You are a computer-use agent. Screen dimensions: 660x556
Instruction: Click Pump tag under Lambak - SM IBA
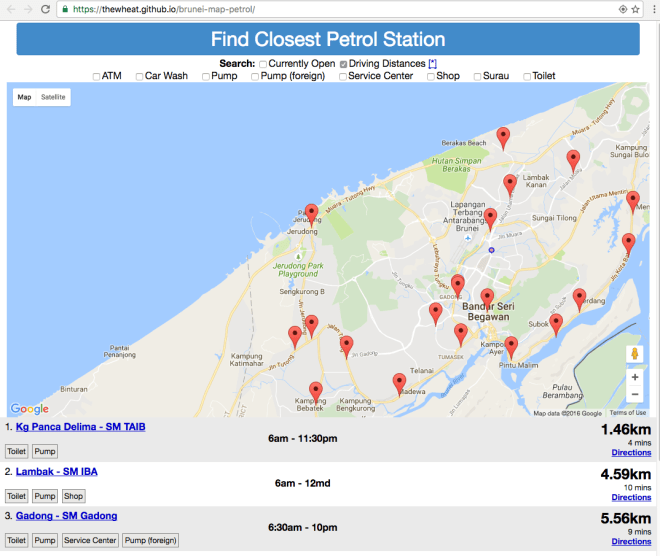[45, 496]
